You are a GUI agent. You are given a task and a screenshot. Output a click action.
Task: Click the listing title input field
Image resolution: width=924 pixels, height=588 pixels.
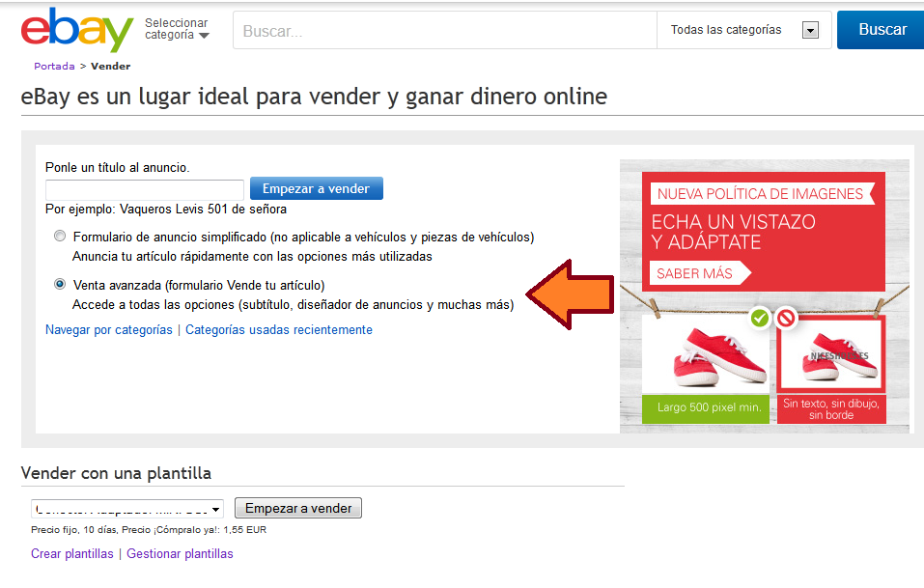pyautogui.click(x=144, y=189)
